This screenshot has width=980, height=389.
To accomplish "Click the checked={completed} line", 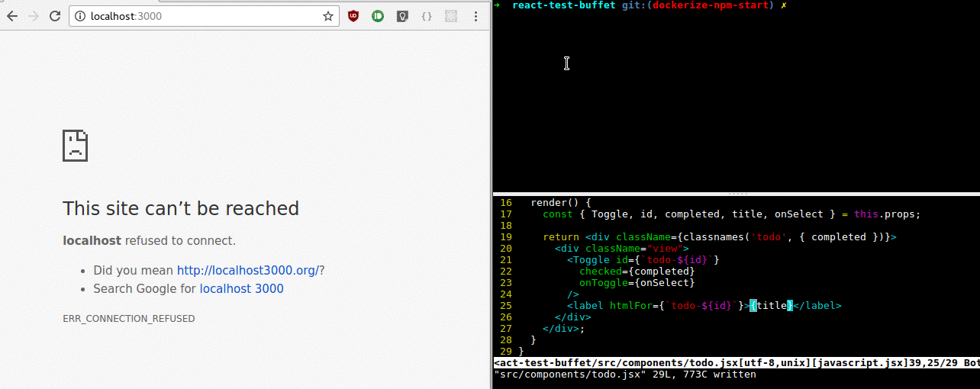I will click(x=637, y=272).
